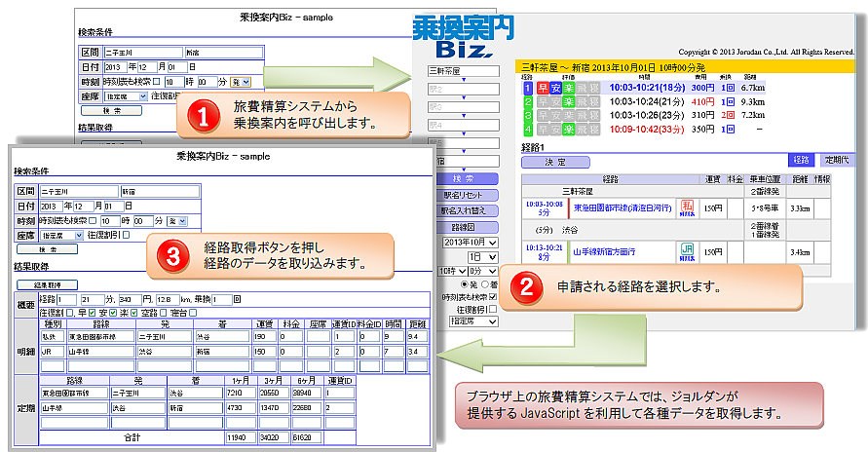Toggle 時刻表も検索 checkbox in front sample window

tap(93, 221)
